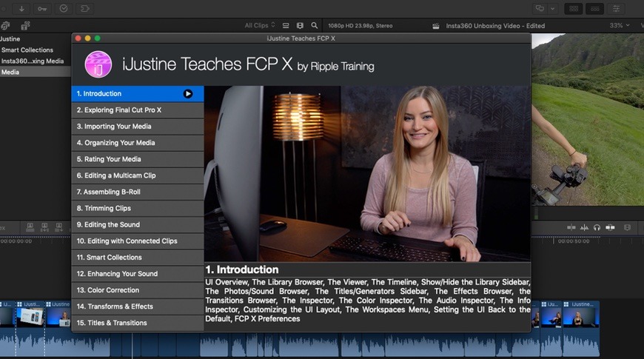Open the All Clips filter dropdown
Screen dimensions: 644x359
click(x=260, y=25)
